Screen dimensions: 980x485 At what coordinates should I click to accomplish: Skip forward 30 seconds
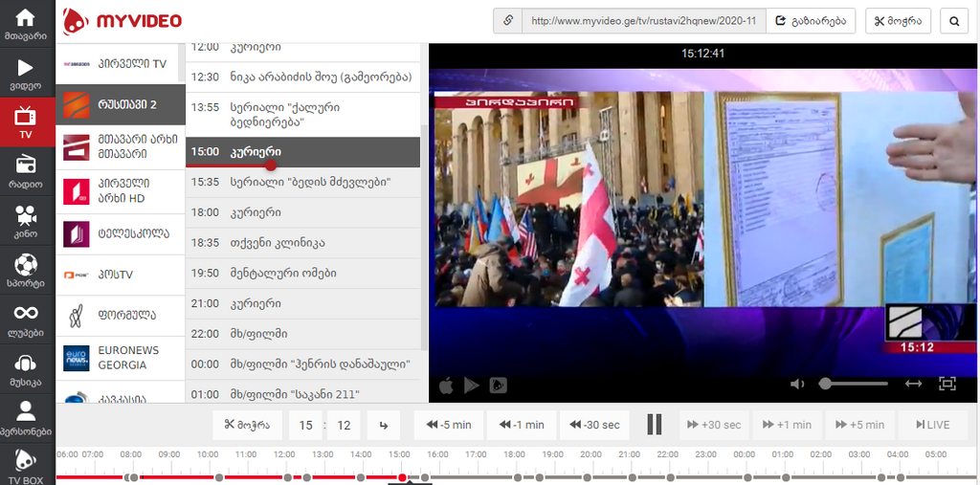pyautogui.click(x=714, y=425)
